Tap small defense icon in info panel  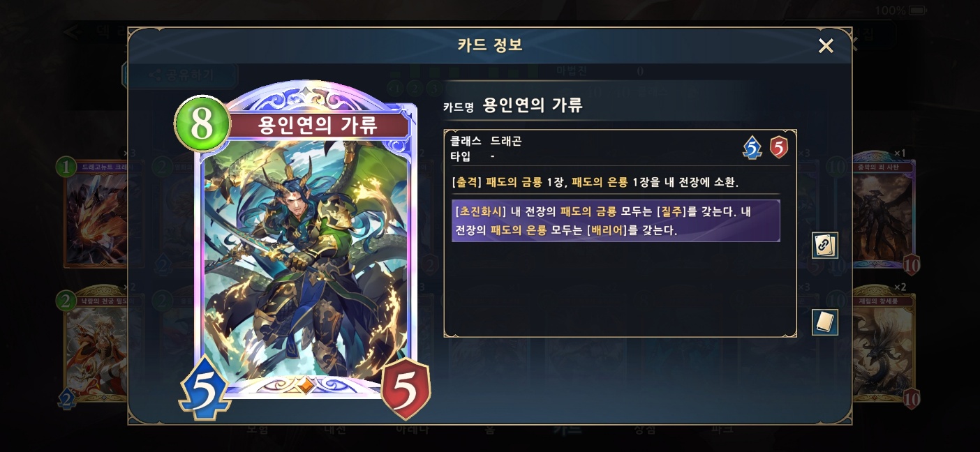(779, 147)
